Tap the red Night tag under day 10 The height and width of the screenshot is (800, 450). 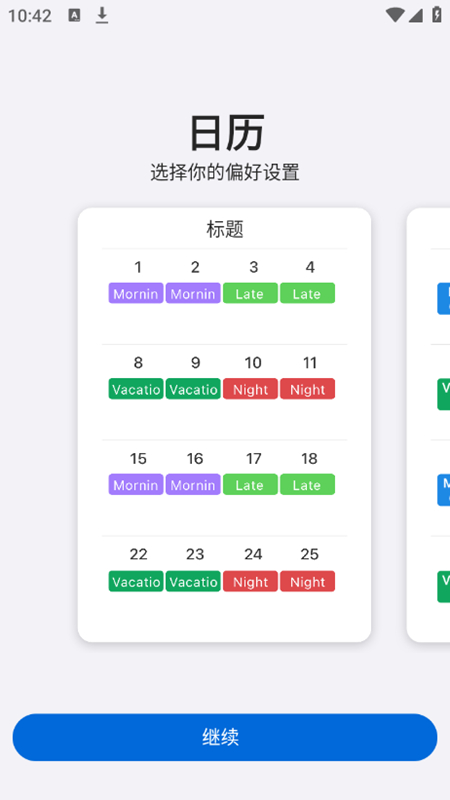pyautogui.click(x=250, y=389)
